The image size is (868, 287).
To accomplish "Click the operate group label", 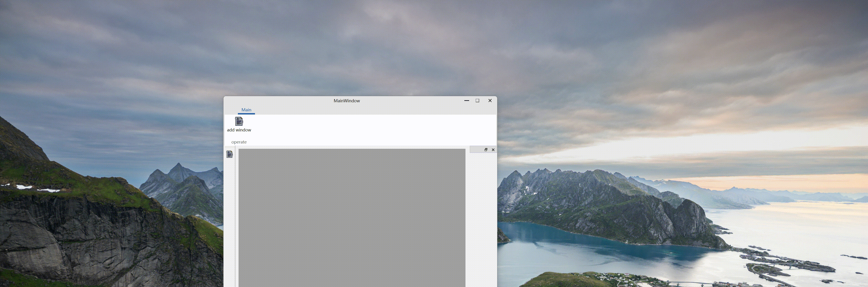I will [x=239, y=142].
